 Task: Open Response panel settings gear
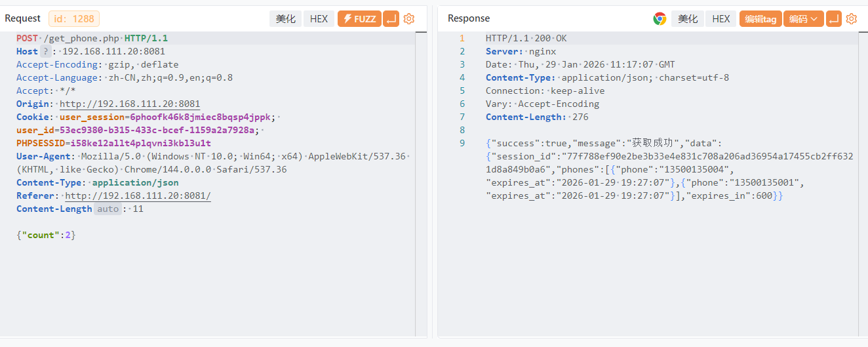pyautogui.click(x=852, y=19)
